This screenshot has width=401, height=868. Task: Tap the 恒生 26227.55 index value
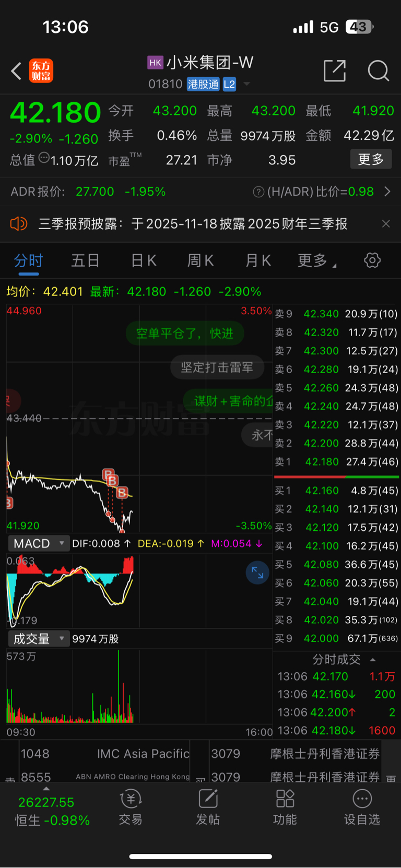tap(46, 802)
